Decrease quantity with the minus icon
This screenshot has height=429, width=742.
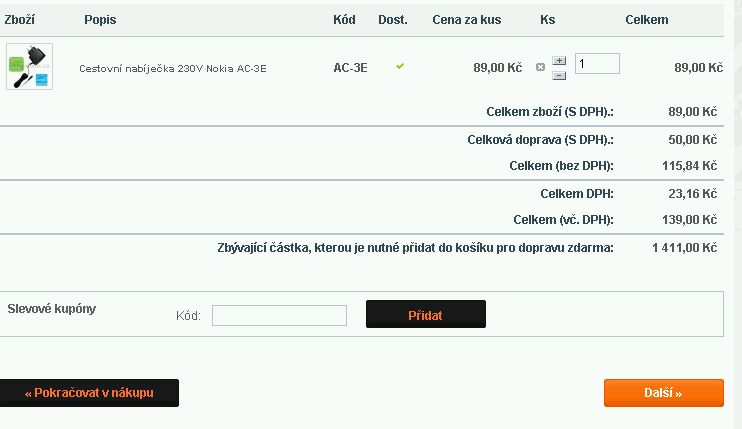[559, 76]
